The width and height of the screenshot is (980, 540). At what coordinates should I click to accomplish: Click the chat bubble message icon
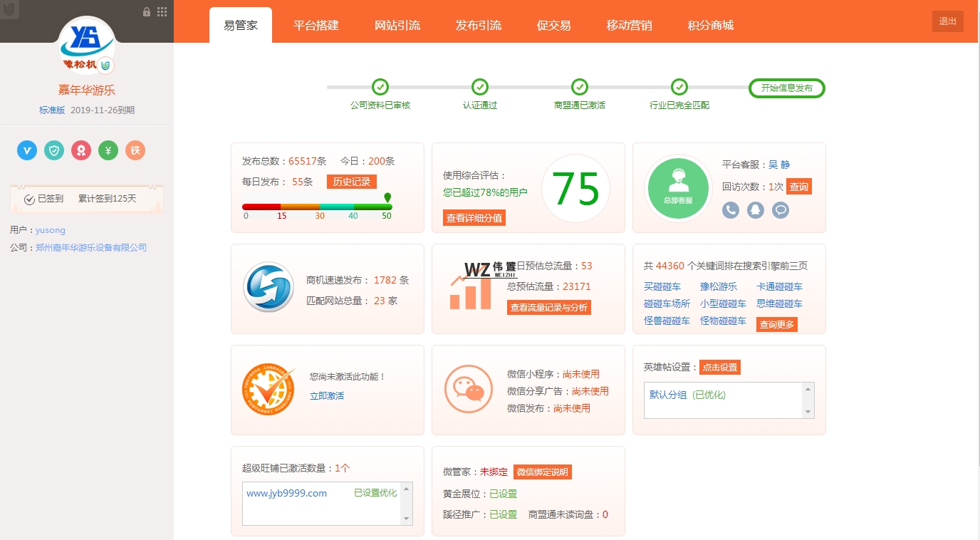(781, 210)
